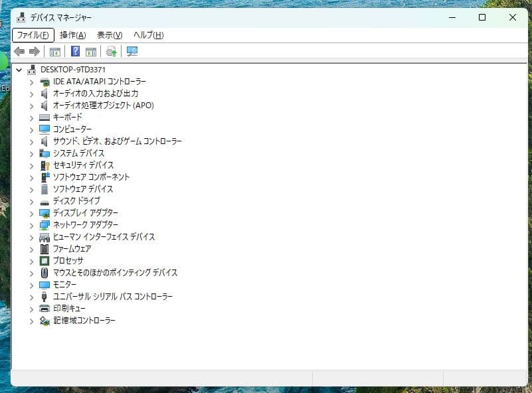This screenshot has width=532, height=393.
Task: Click the monitor icon beside モニター
Action: (44, 285)
